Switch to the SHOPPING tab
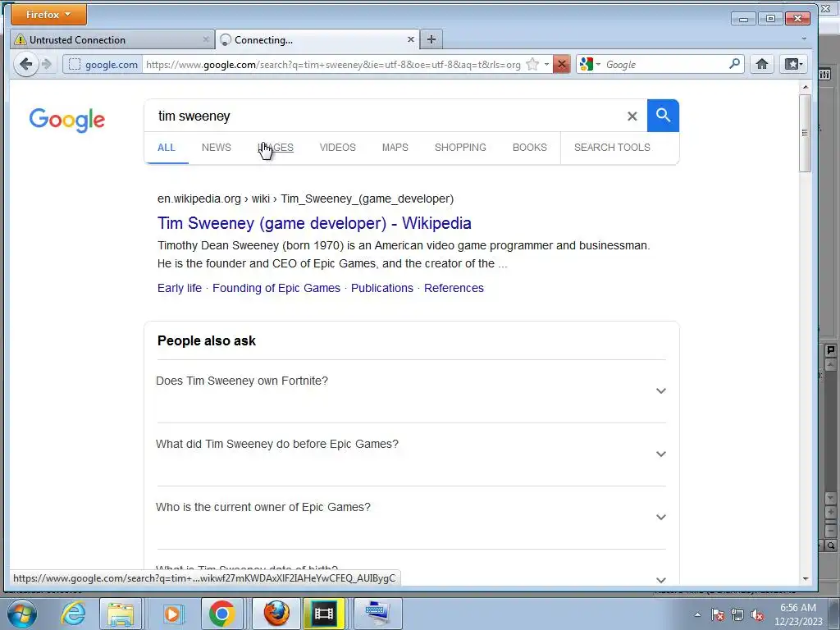Viewport: 840px width, 630px height. [x=460, y=148]
